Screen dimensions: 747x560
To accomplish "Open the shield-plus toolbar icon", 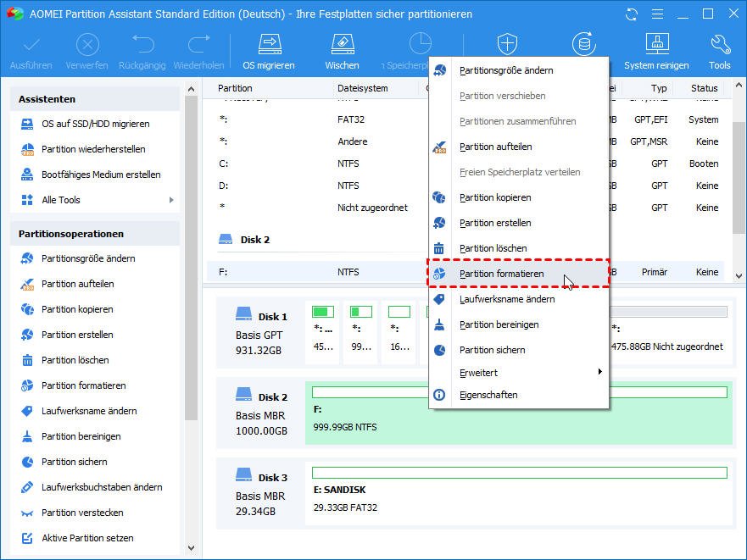I will [x=507, y=44].
